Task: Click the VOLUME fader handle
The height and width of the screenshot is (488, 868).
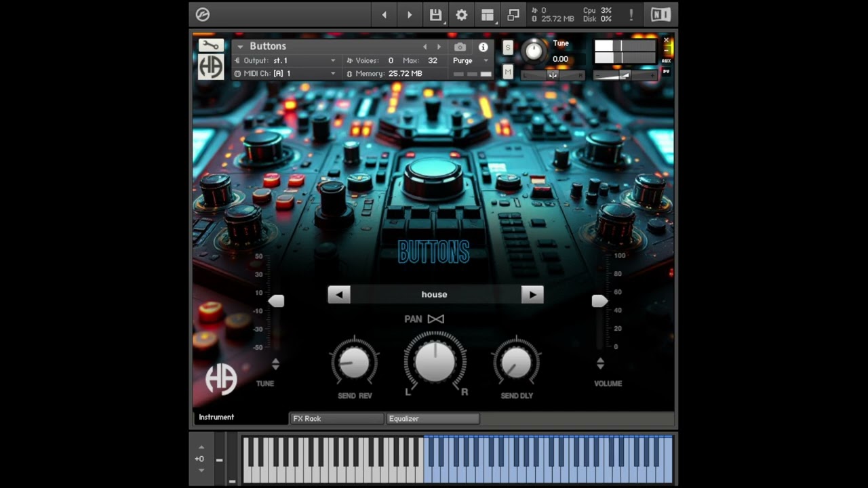Action: pos(599,301)
